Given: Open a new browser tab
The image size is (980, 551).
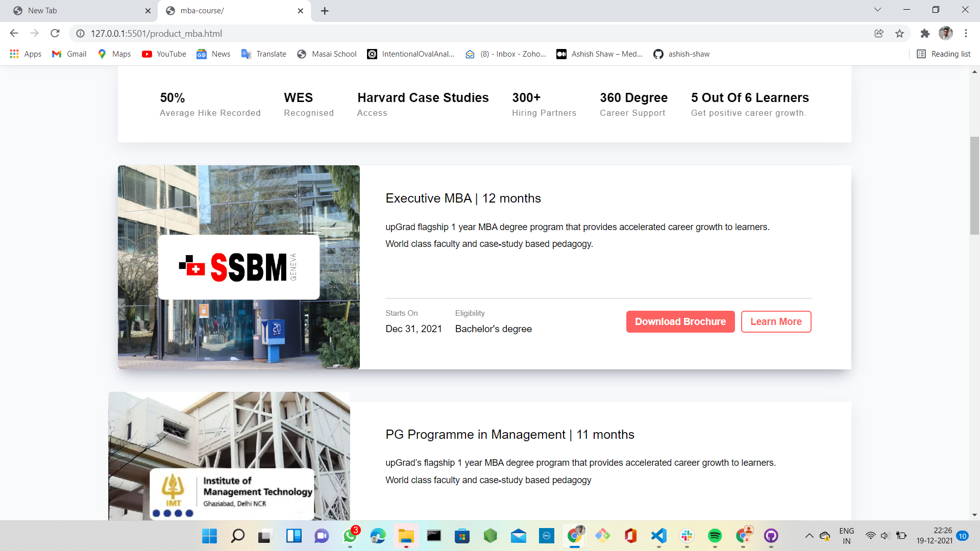Looking at the screenshot, I should pos(325,11).
